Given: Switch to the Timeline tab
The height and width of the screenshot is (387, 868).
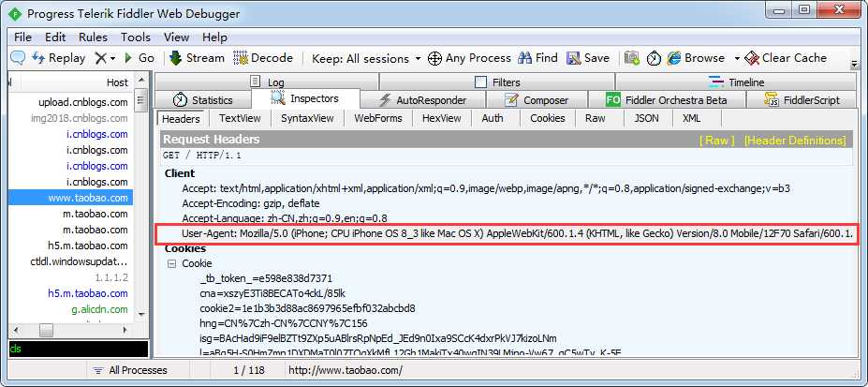Looking at the screenshot, I should click(736, 82).
